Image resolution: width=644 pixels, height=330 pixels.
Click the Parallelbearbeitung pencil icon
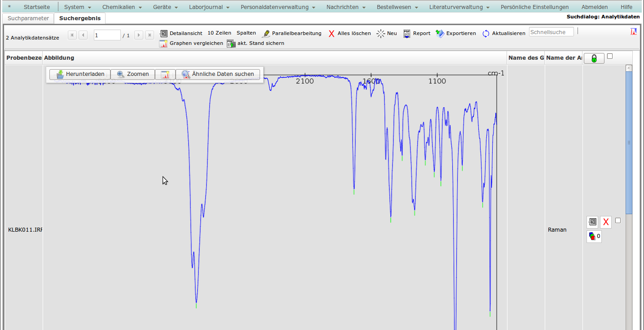pos(266,33)
